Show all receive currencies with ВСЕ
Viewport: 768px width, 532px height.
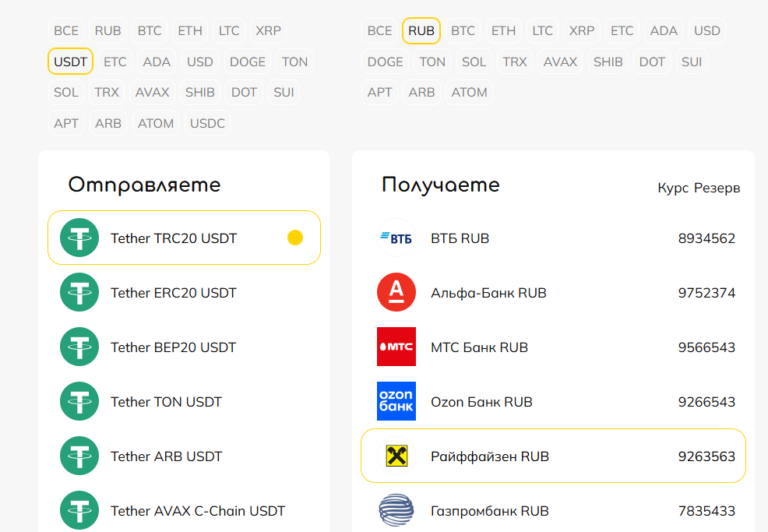tap(379, 31)
